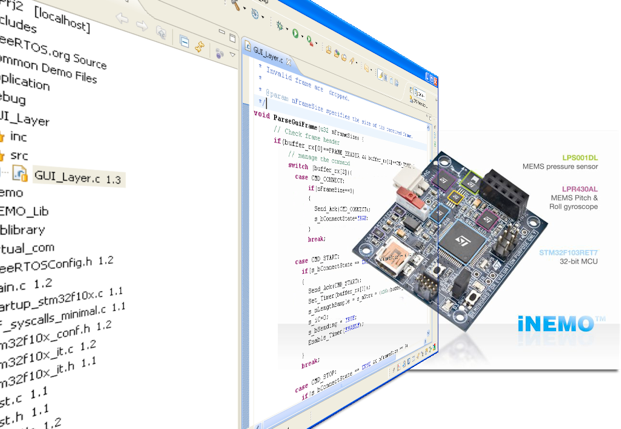Select the Common Demo Files folder row

[48, 68]
